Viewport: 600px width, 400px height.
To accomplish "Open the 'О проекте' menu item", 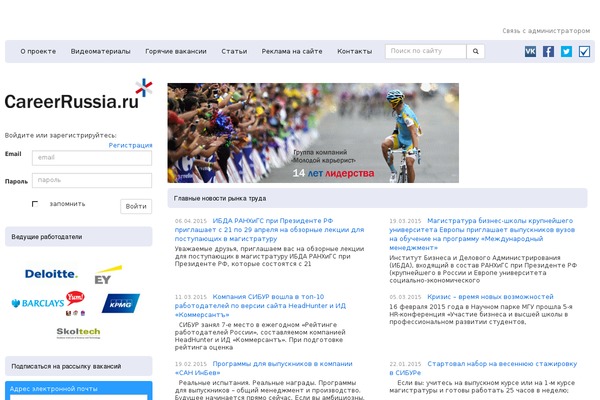I will (38, 51).
